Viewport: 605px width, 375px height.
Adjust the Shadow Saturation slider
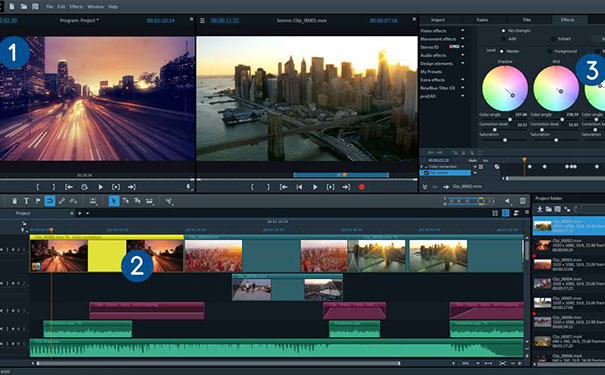(x=505, y=140)
